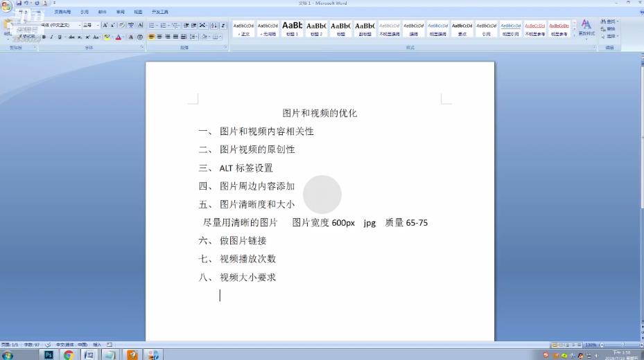This screenshot has width=644, height=360.
Task: Click the numbered list icon
Action: (165, 26)
